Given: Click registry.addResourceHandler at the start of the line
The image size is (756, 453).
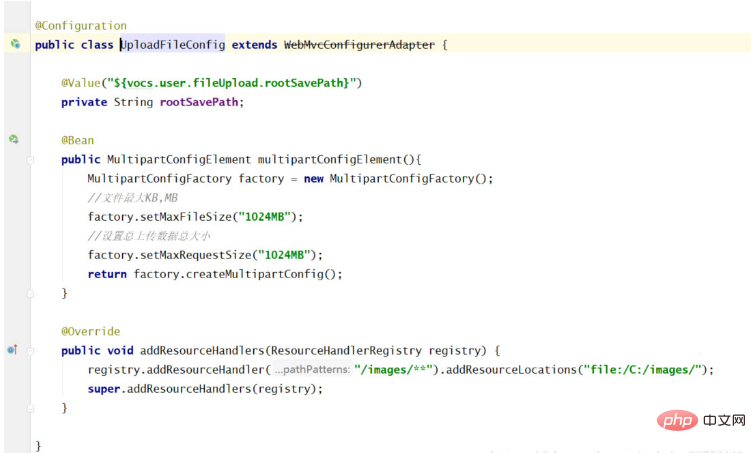Looking at the screenshot, I should (176, 370).
